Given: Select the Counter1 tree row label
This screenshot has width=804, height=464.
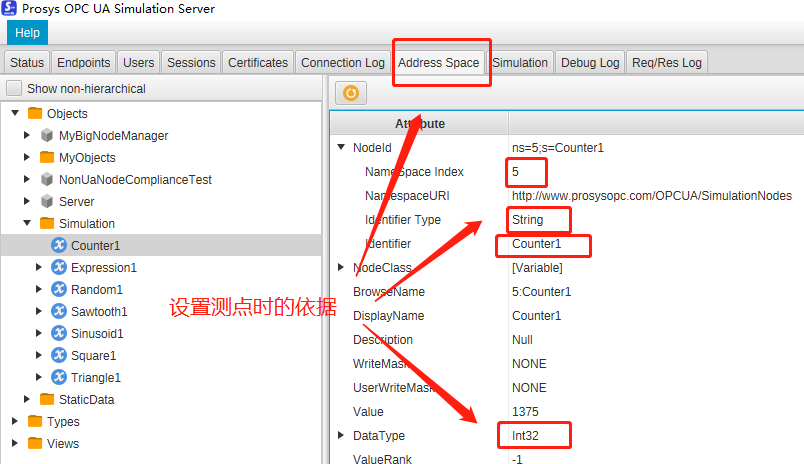Looking at the screenshot, I should 95,246.
